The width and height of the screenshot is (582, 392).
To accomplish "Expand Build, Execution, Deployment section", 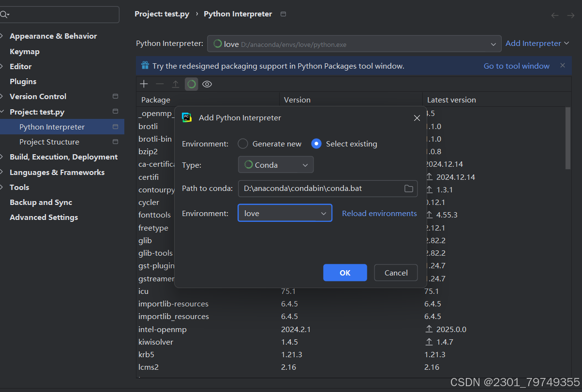I will pyautogui.click(x=2, y=157).
